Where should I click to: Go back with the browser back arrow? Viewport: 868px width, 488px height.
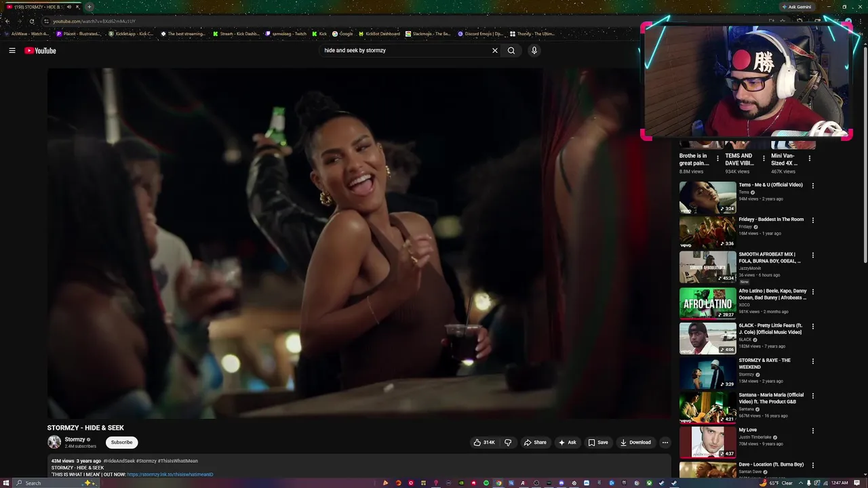pos(7,21)
